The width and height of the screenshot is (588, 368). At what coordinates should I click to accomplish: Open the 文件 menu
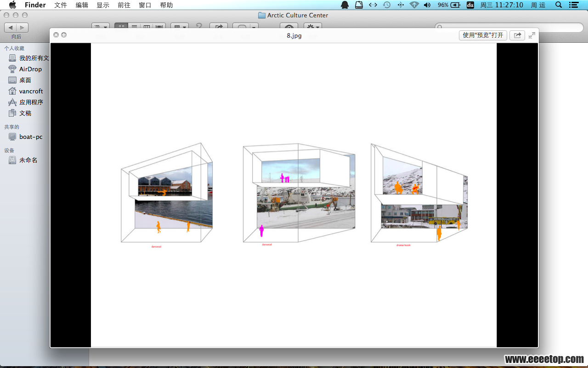click(61, 5)
